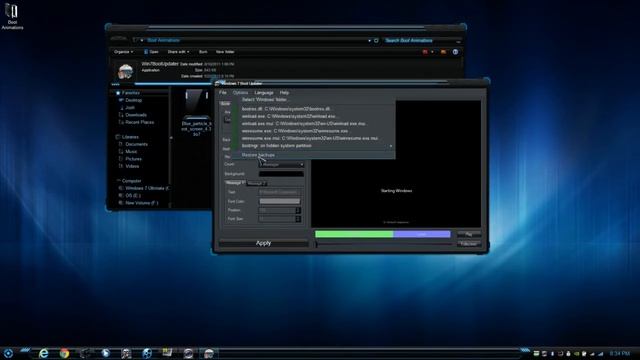This screenshot has width=640, height=360.
Task: Pick the Font Color swatch
Action: click(280, 201)
